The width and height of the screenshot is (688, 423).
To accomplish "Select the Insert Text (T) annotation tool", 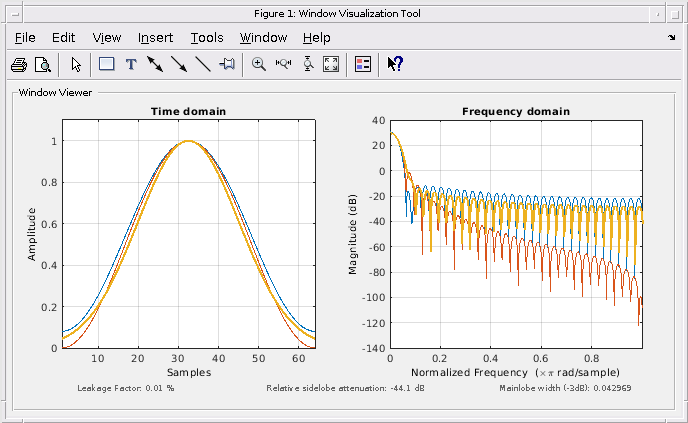I will [x=131, y=65].
